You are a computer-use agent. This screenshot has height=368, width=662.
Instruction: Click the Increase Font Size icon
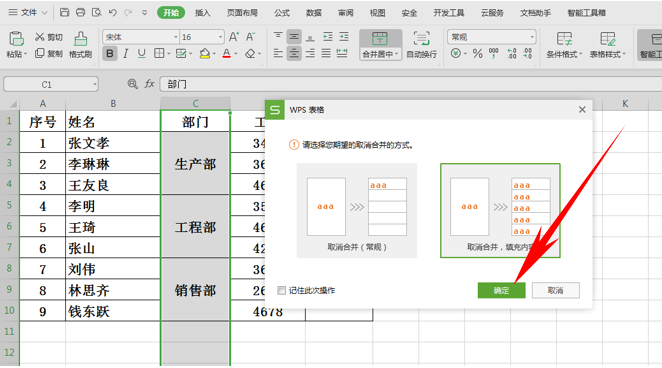pyautogui.click(x=233, y=37)
